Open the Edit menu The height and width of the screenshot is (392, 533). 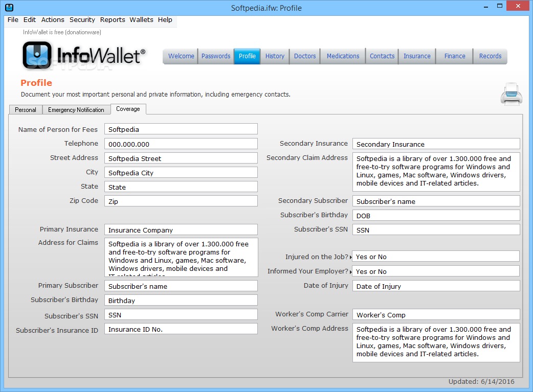[x=30, y=20]
